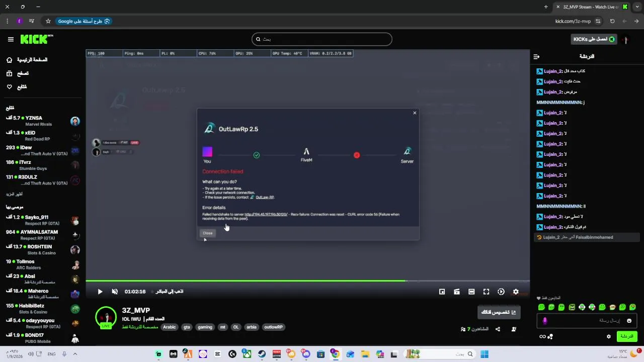The image size is (644, 362).
Task: Open the Following heart sidebar item
Action: point(17,87)
